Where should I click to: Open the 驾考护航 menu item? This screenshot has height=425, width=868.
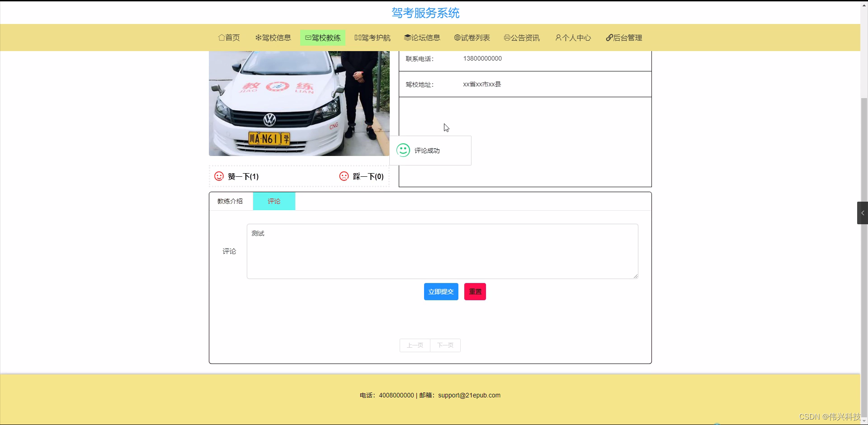(x=373, y=38)
